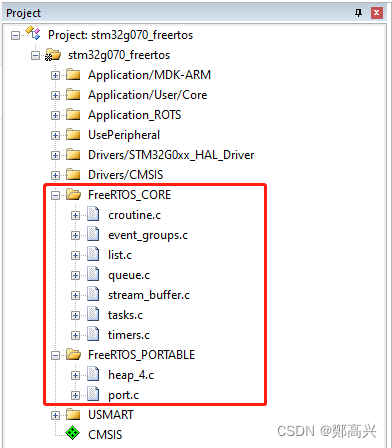Screen dimensions: 392x448
Task: Collapse the Project: stm32g070_freertos root node
Action: (15, 35)
